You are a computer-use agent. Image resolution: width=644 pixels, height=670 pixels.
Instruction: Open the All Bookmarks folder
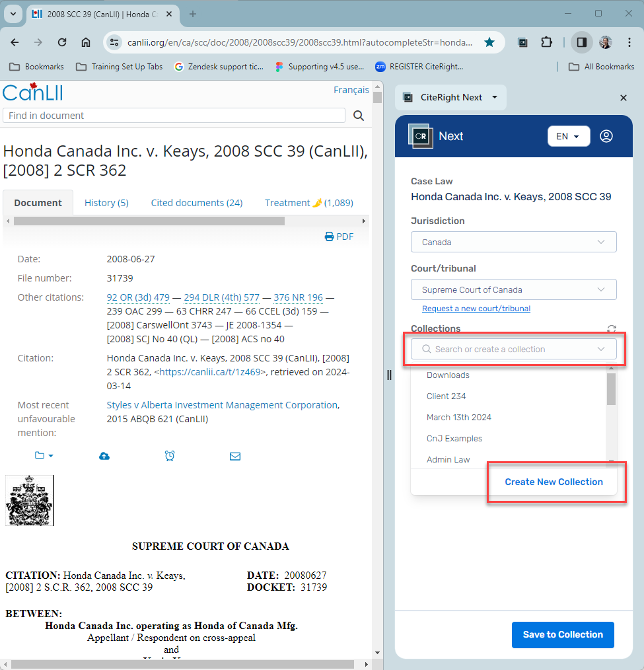click(x=601, y=67)
